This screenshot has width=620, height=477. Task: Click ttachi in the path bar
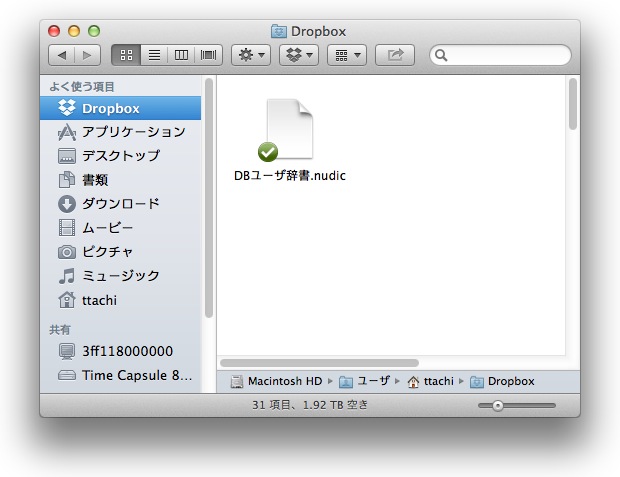[438, 381]
